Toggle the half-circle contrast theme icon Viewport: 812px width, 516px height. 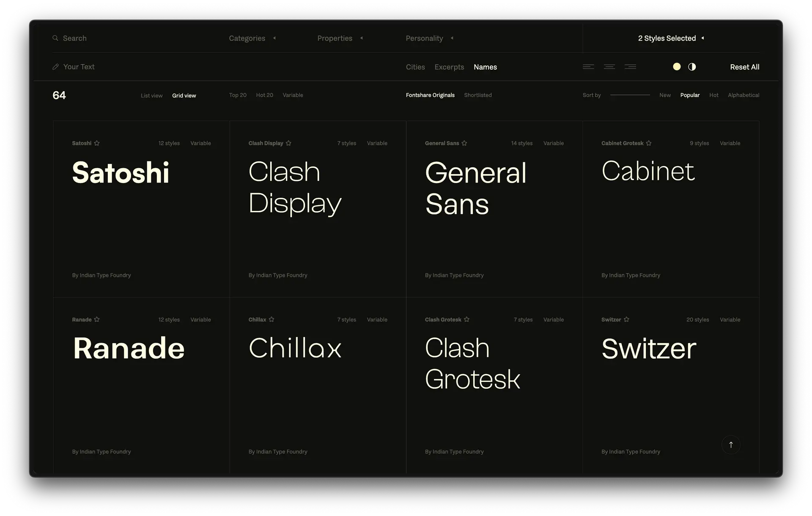(x=692, y=67)
